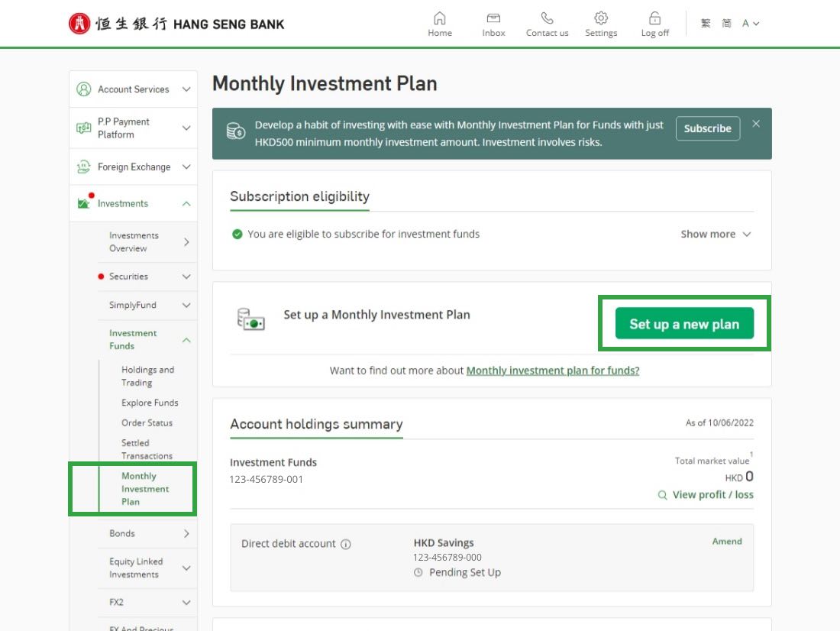The width and height of the screenshot is (840, 631).
Task: Click the magnifier icon beside View profit / loss
Action: pos(663,495)
